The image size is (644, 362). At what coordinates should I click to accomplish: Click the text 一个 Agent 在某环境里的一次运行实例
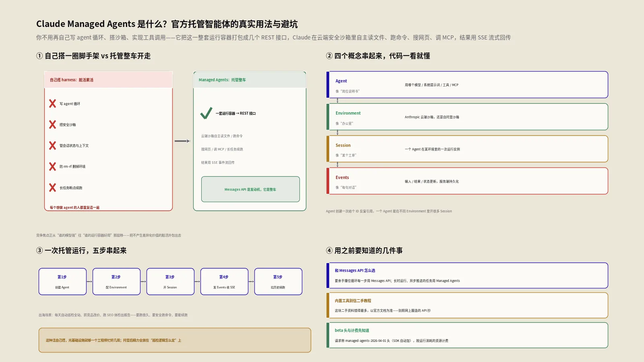pos(432,149)
